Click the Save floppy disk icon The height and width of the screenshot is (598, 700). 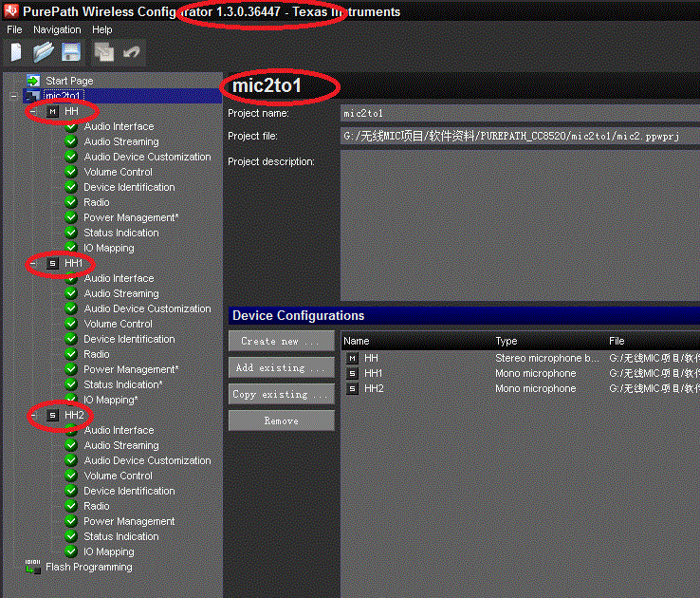[x=71, y=52]
